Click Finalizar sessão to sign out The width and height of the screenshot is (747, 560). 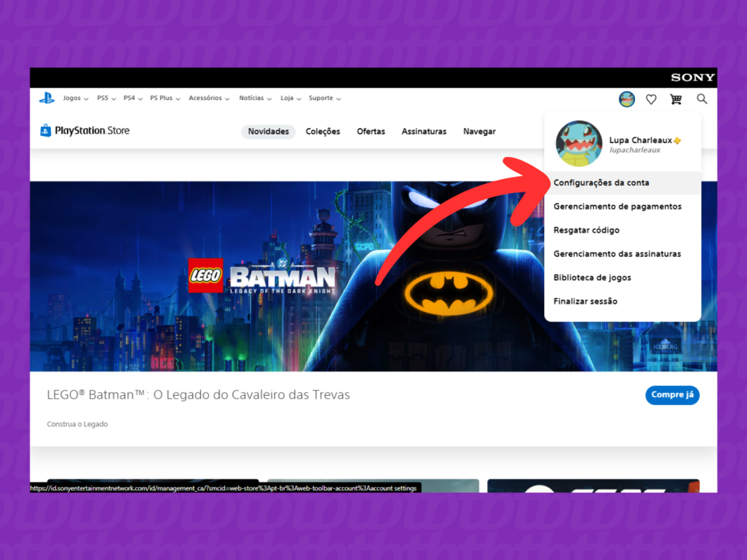click(622, 301)
